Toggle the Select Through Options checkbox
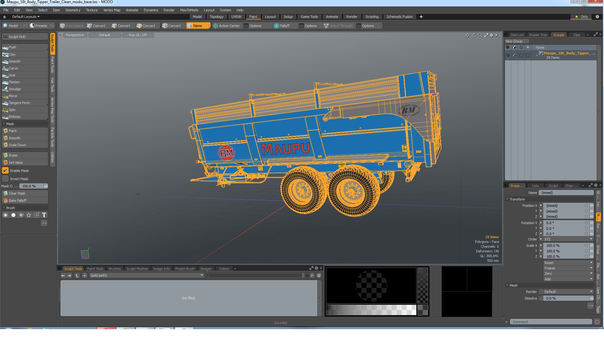 [359, 26]
